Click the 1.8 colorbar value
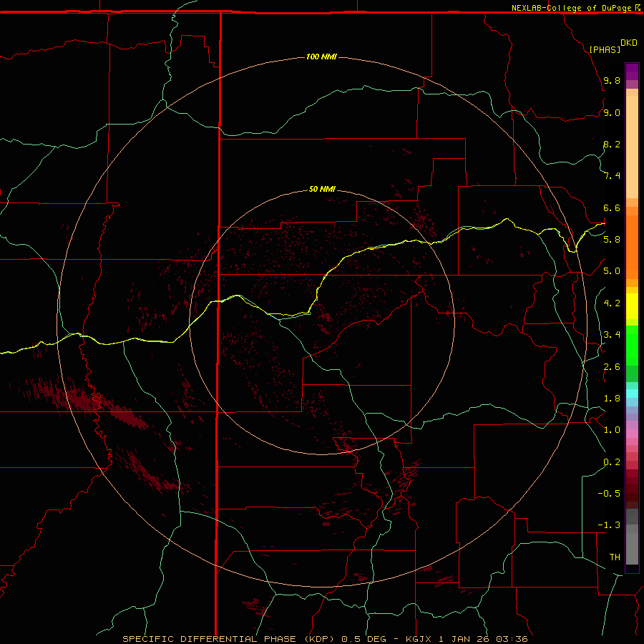 pos(612,399)
